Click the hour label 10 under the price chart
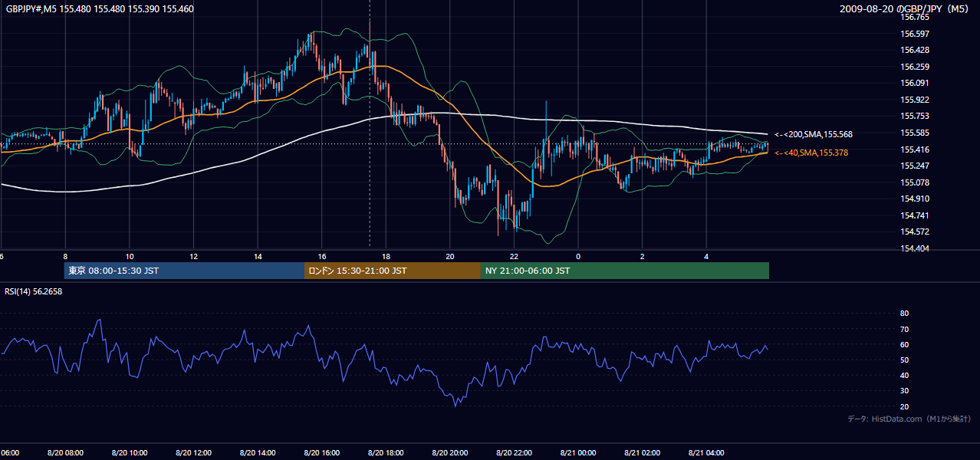980x460 pixels. (x=130, y=257)
